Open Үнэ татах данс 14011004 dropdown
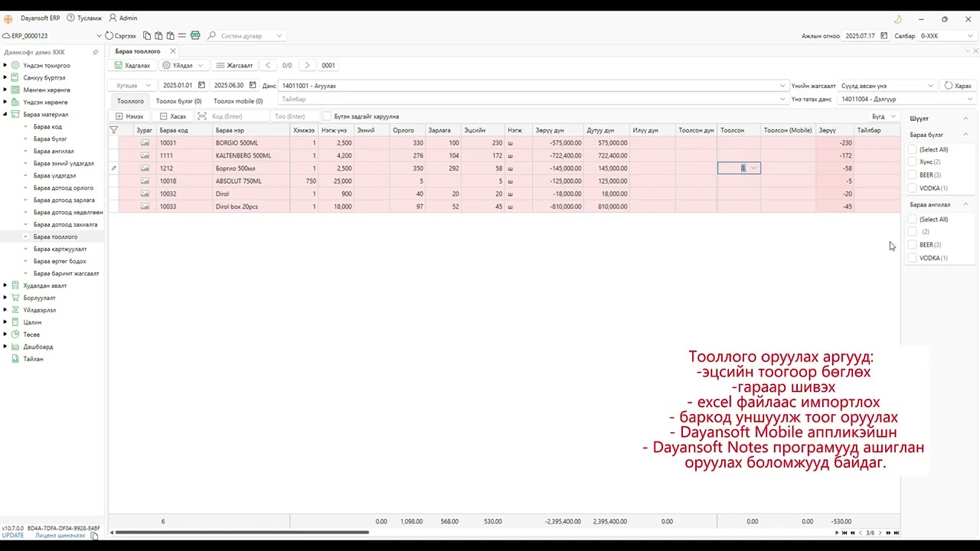980x551 pixels. click(x=906, y=99)
